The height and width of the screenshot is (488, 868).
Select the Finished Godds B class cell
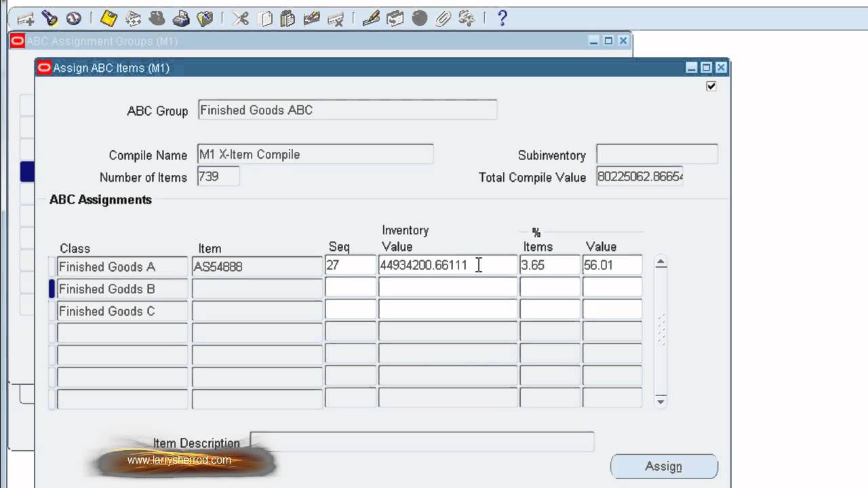(x=122, y=289)
